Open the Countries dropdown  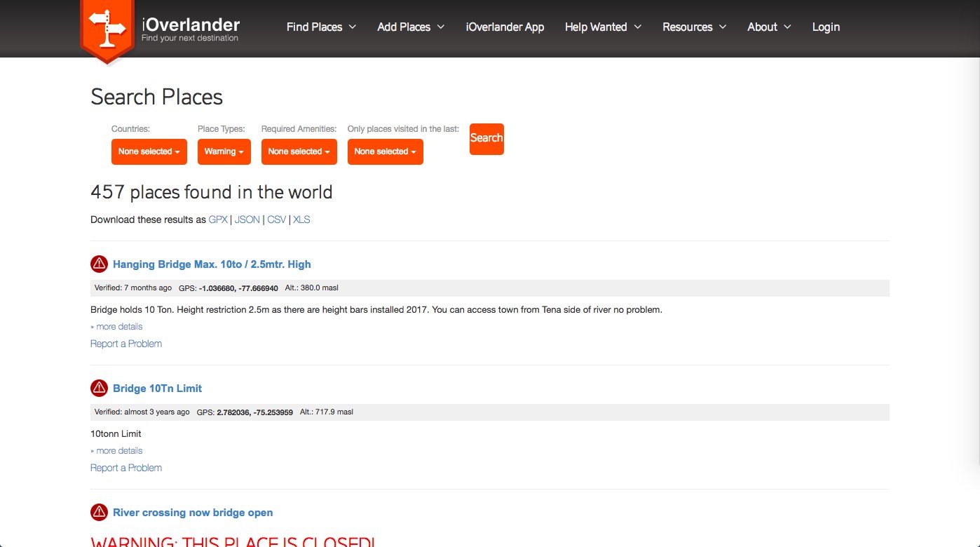point(149,151)
